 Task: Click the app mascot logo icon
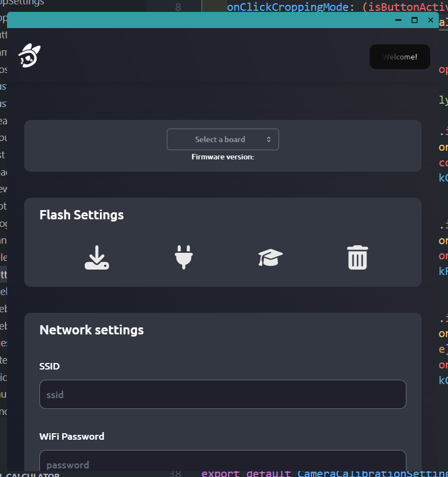[x=30, y=56]
